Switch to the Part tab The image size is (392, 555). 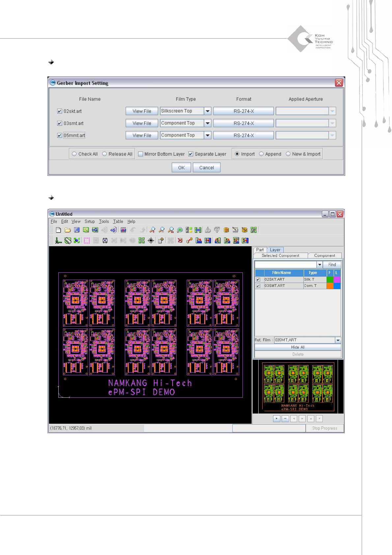coord(260,250)
